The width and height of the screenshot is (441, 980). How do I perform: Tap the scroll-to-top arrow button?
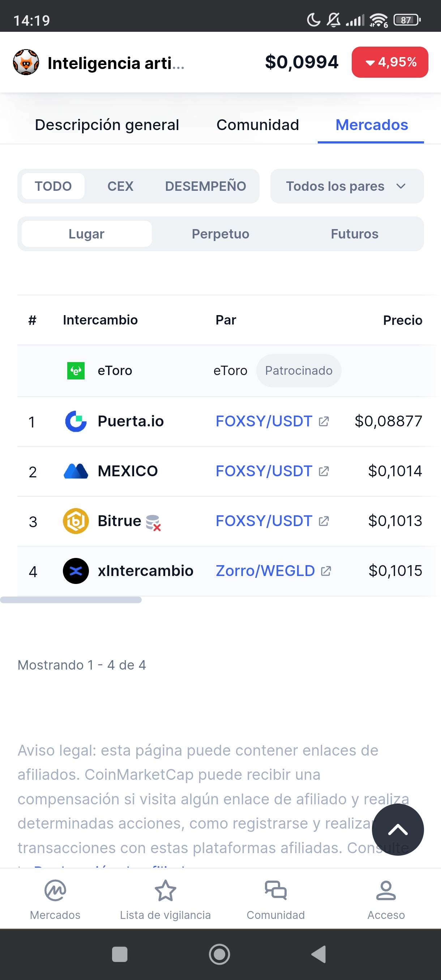point(398,829)
